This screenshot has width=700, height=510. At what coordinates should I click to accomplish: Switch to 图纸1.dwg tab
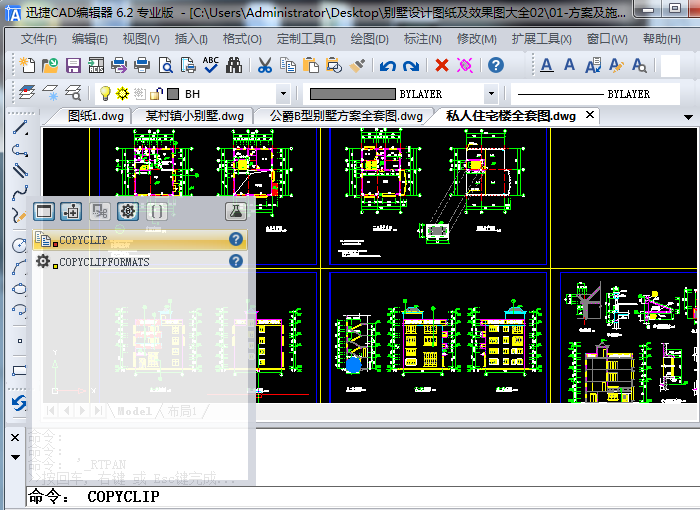[x=95, y=116]
